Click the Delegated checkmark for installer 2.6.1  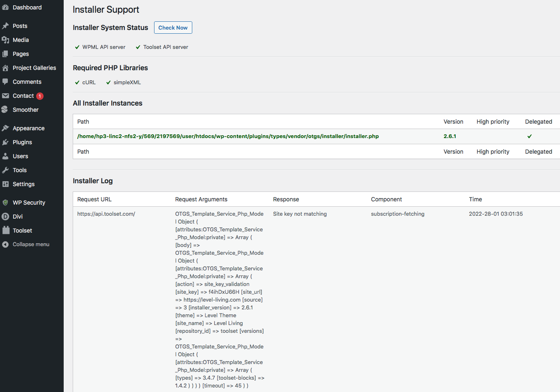530,136
